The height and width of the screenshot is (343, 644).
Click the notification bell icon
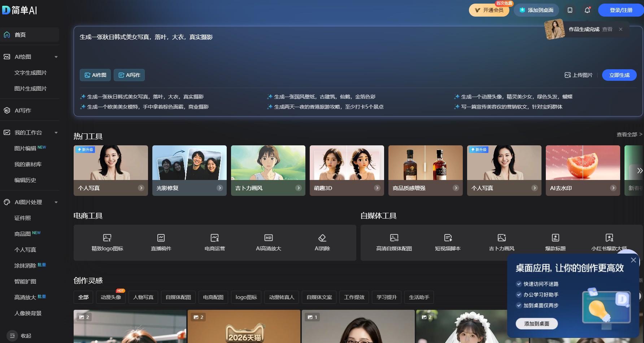(587, 10)
